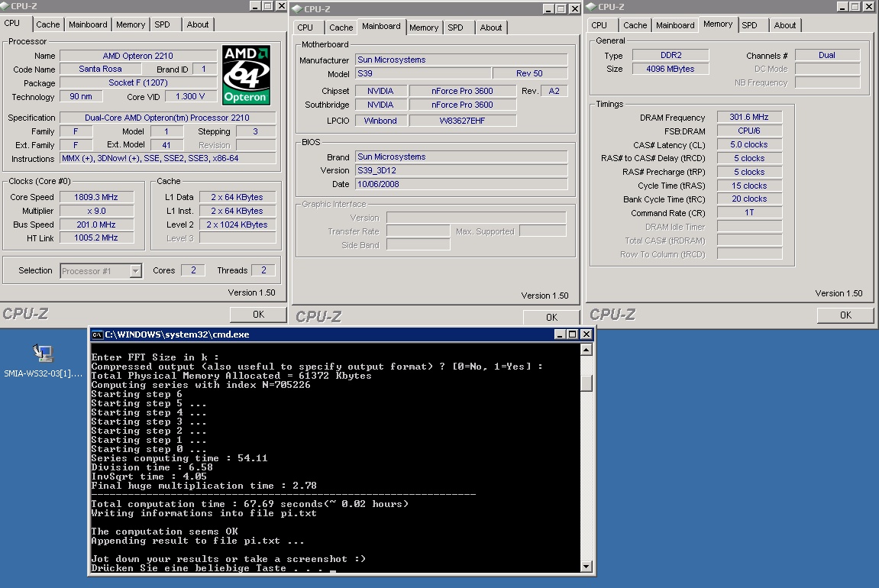Click OK in the right CPU-Z window

tap(845, 315)
